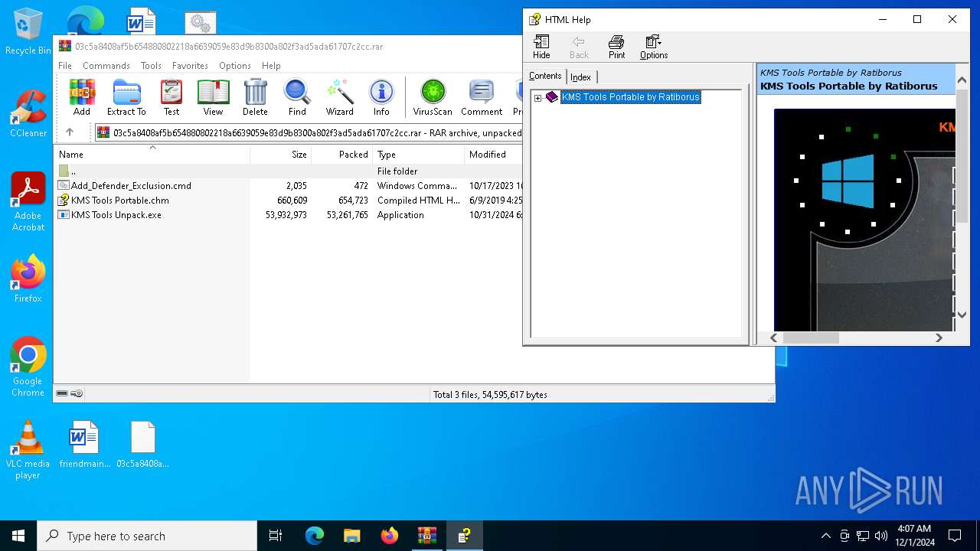Click the Back arrow in HTML Help
This screenshot has height=551, width=980.
click(x=580, y=47)
